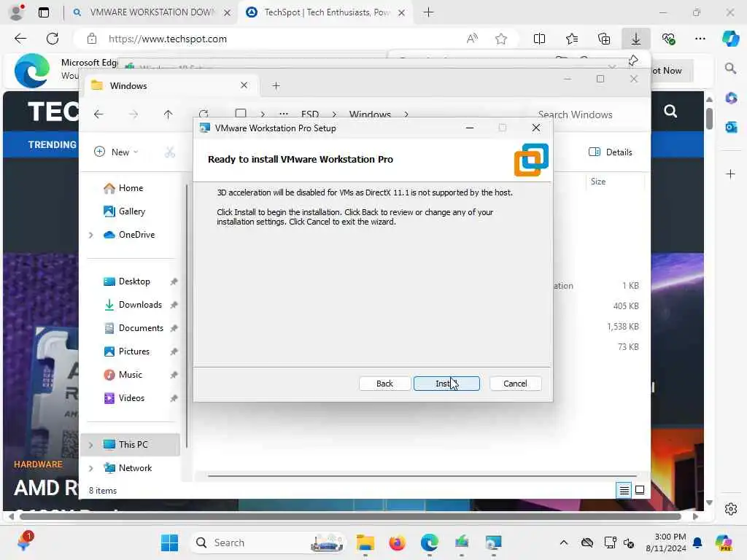
Task: Select OneDrive in File Explorer sidebar
Action: (129, 235)
